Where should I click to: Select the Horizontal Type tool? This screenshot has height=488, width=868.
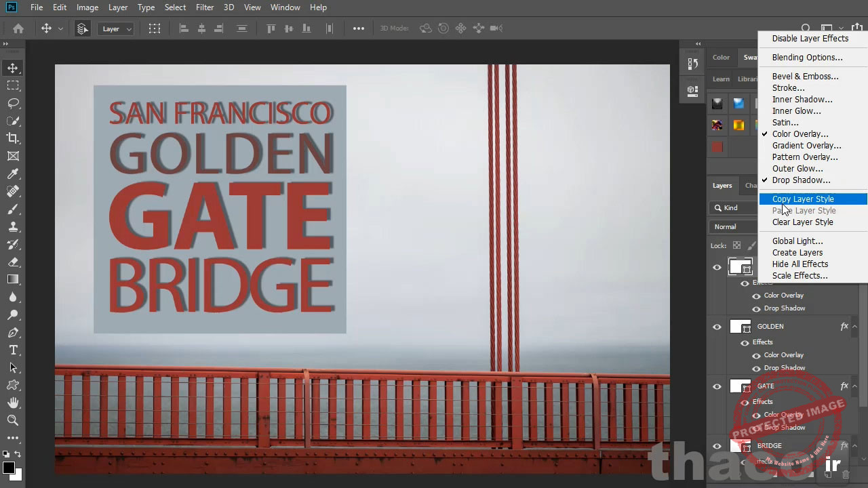point(13,350)
